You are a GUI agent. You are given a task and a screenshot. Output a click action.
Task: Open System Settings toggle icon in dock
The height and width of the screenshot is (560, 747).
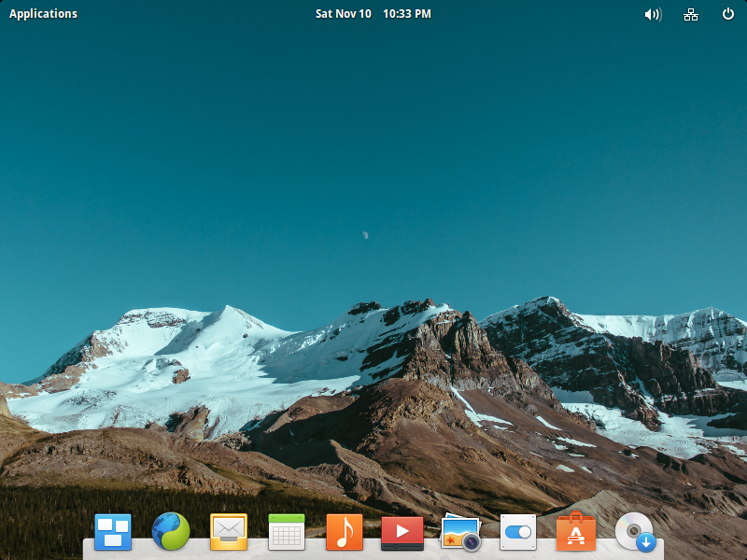[518, 532]
